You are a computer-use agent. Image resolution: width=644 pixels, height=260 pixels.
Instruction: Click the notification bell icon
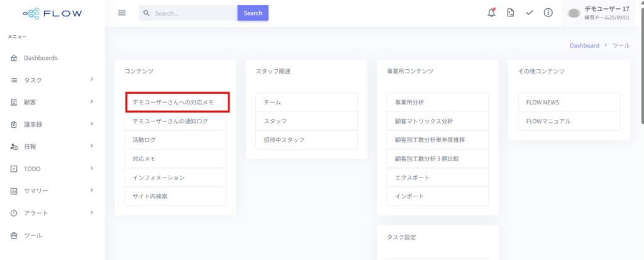491,13
